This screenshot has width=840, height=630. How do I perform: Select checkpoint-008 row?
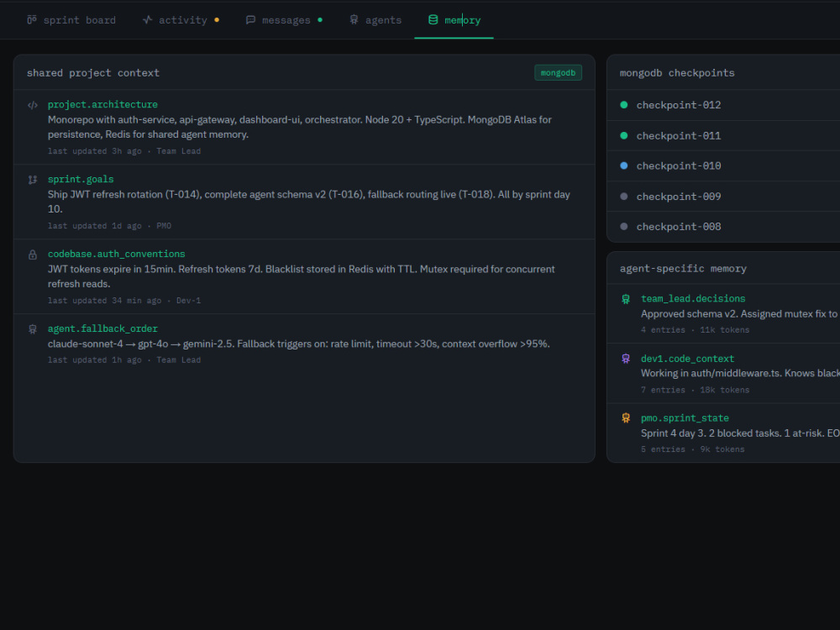click(723, 226)
